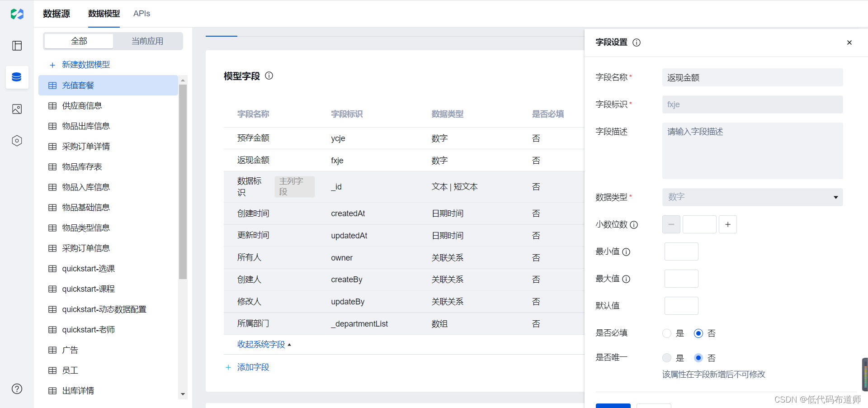868x408 pixels.
Task: Increase 小数位数 with the plus button
Action: point(728,224)
